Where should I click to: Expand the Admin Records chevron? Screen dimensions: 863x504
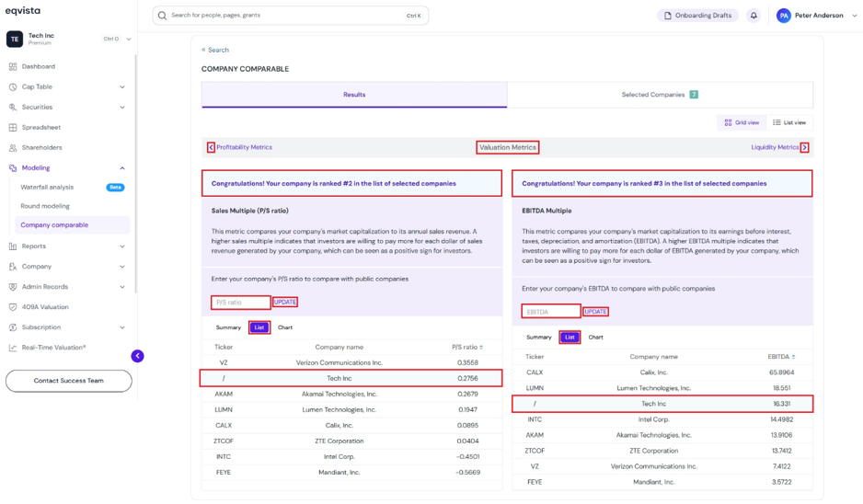pyautogui.click(x=122, y=287)
